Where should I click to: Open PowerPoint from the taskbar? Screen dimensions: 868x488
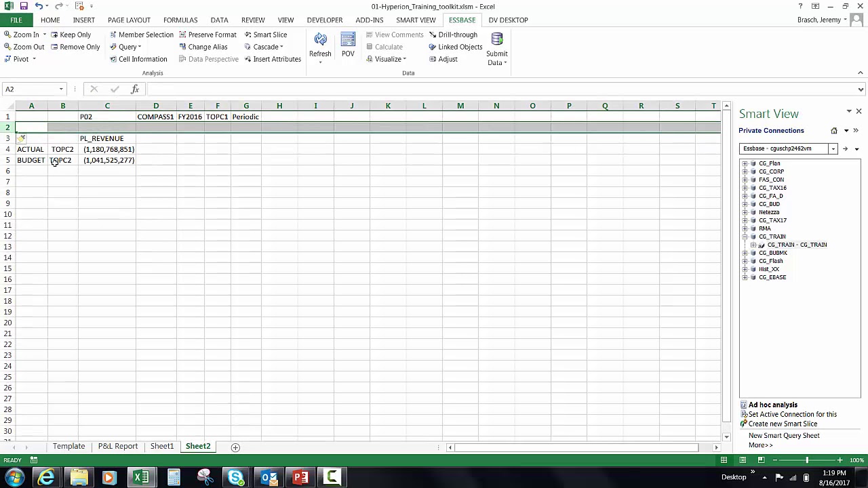(x=300, y=478)
